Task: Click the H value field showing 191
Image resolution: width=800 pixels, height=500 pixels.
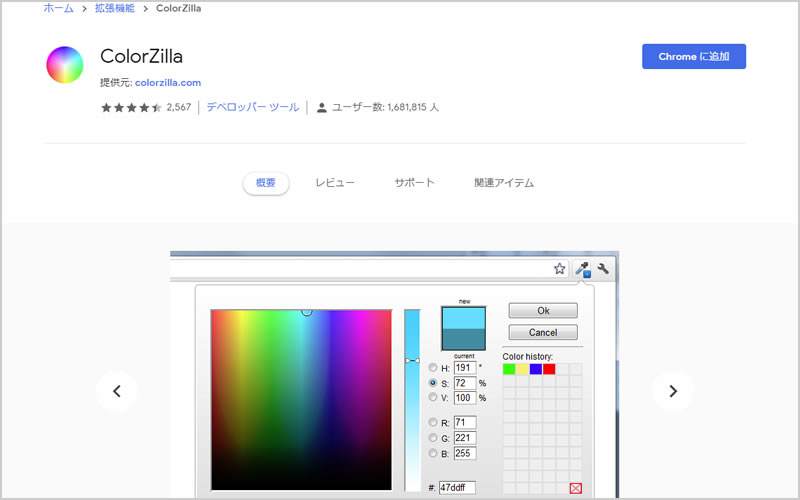Action: point(465,368)
